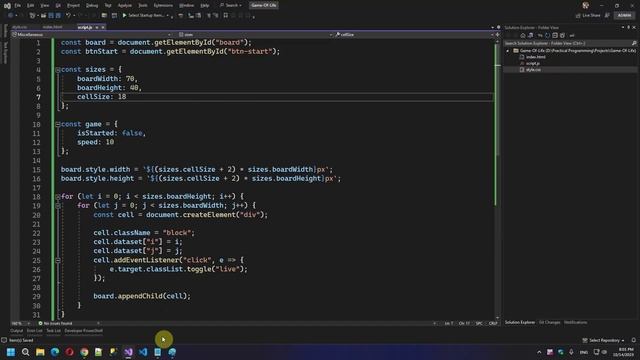Select style.css in Solution Explorer
This screenshot has height=360, width=640.
point(533,70)
